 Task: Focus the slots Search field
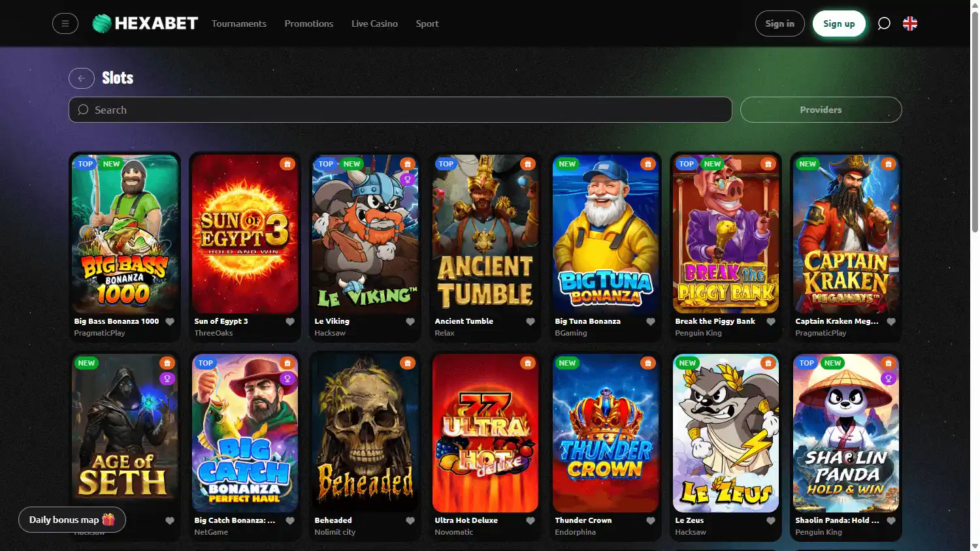(400, 110)
